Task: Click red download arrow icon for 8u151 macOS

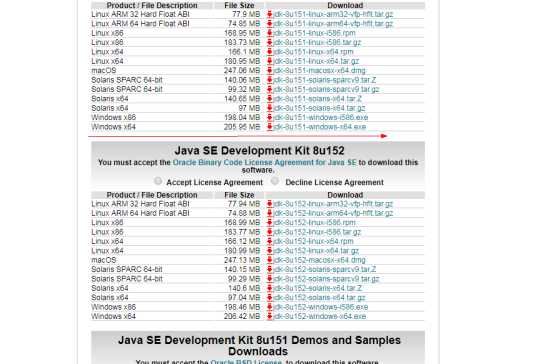Action: point(270,71)
